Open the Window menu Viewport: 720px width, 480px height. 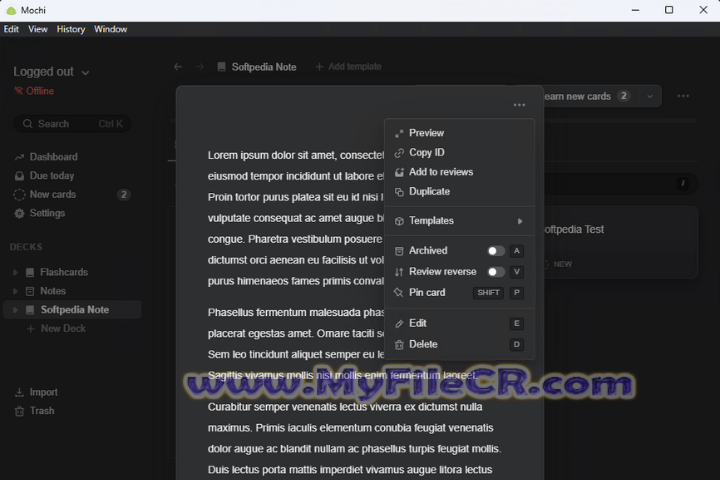[x=110, y=29]
